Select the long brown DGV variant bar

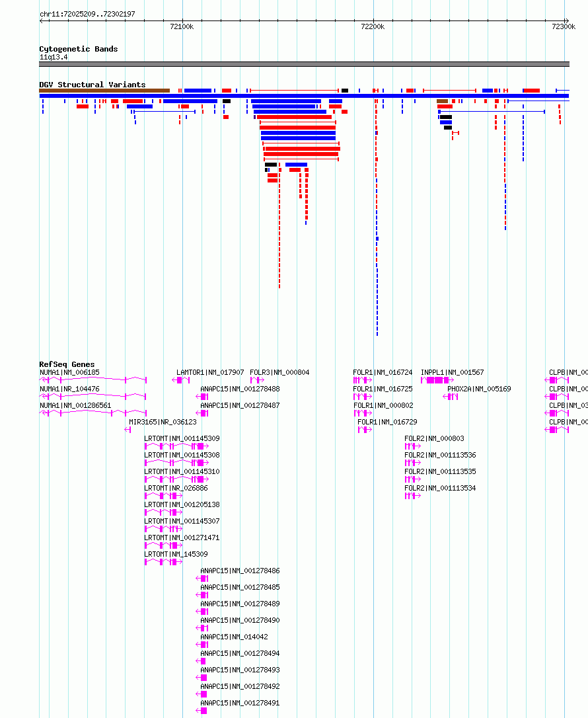(104, 91)
